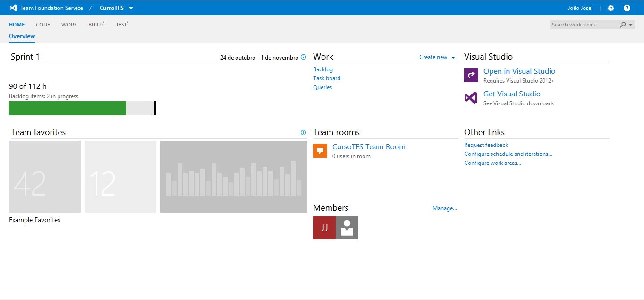This screenshot has width=644, height=300.
Task: Click Requires Visual Studio 2012+ text
Action: click(x=519, y=81)
